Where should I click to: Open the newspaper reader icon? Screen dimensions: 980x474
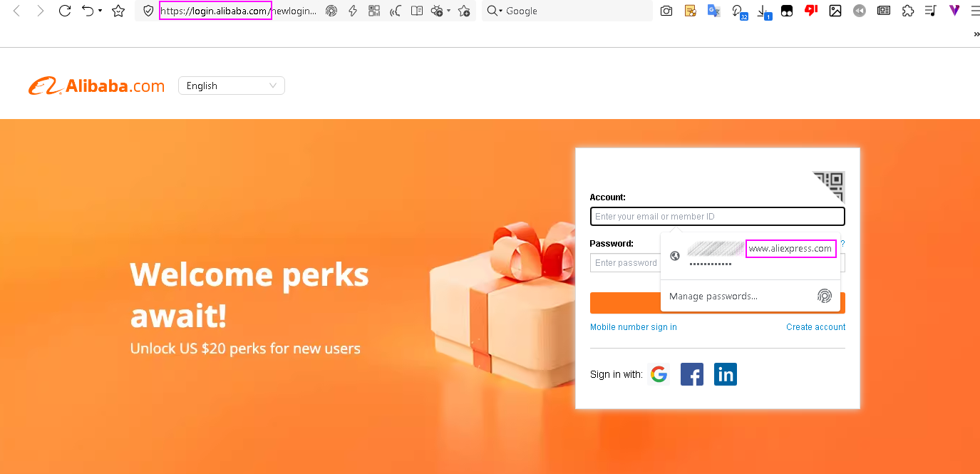(x=884, y=11)
